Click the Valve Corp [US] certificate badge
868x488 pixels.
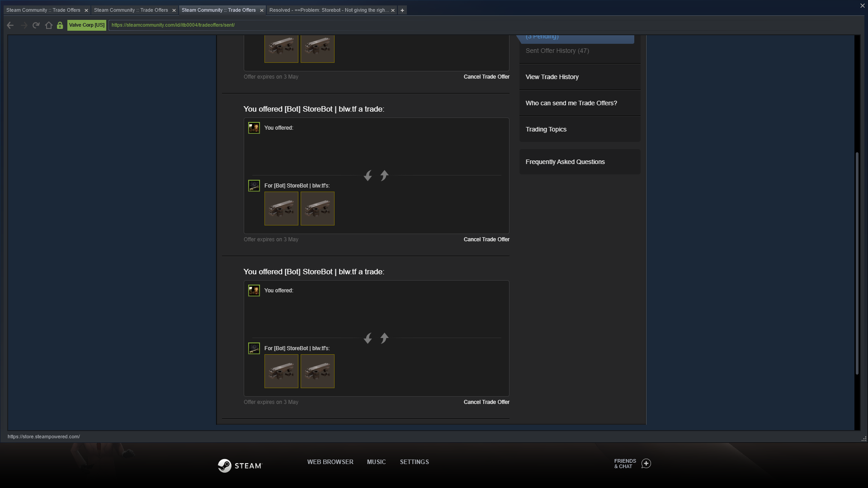(x=87, y=25)
